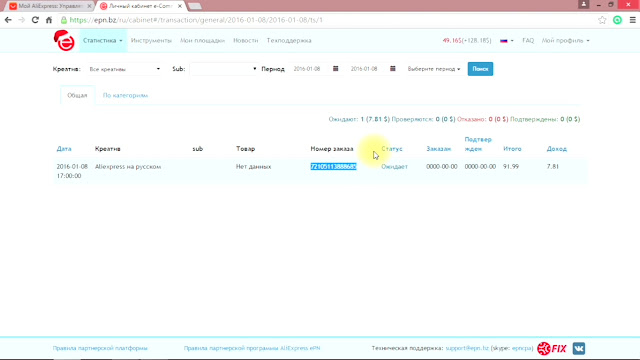Open the Креатив dropdown
The width and height of the screenshot is (640, 360).
(x=124, y=69)
